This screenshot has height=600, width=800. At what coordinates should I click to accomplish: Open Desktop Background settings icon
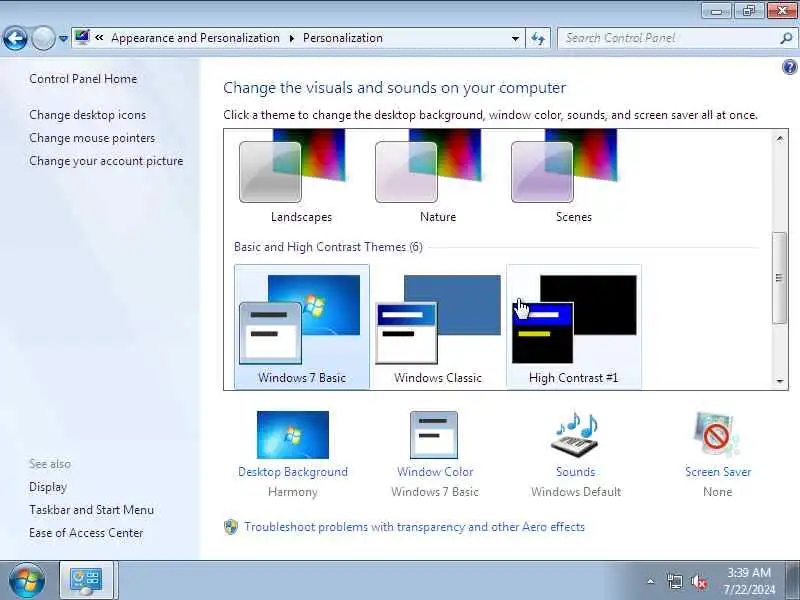click(293, 435)
